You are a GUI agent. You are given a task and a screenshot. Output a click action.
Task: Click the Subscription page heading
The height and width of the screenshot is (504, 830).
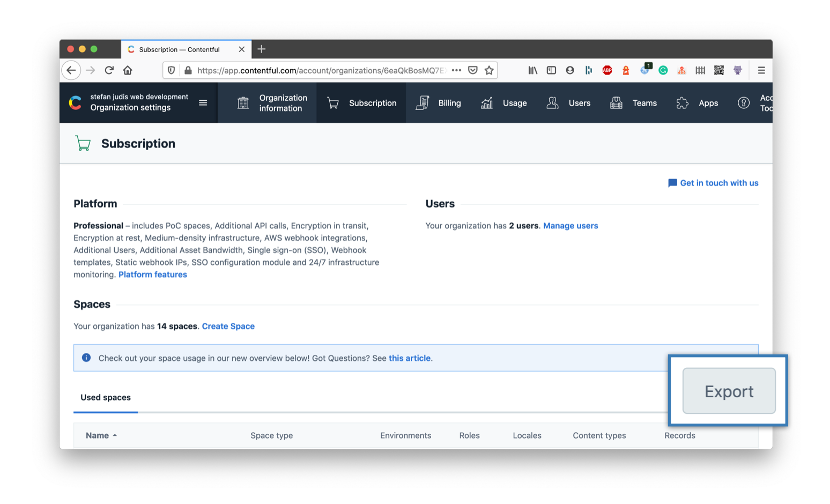tap(138, 144)
